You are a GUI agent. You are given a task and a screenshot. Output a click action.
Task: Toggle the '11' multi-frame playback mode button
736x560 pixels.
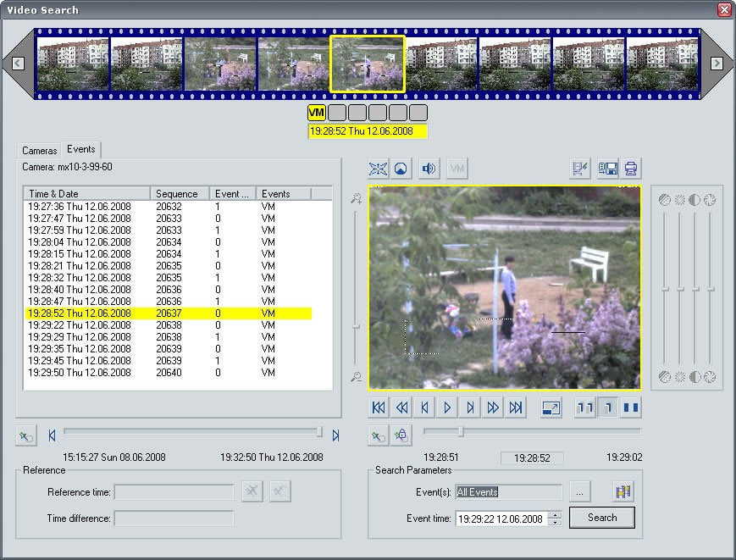click(x=585, y=408)
